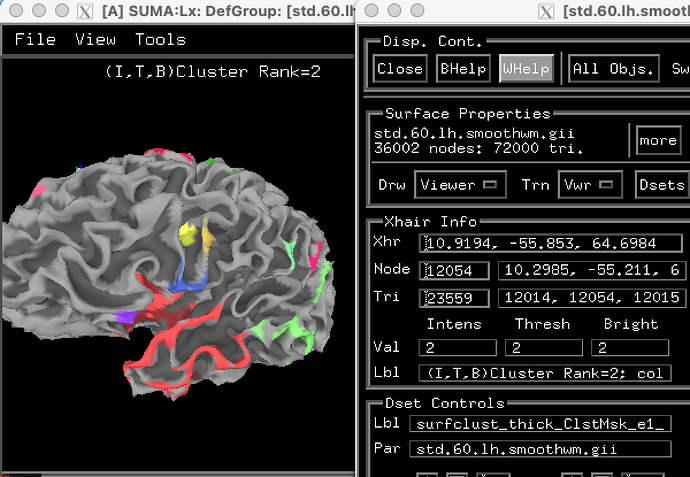690x477 pixels.
Task: Click the purple cluster on the brain surface
Action: [125, 317]
